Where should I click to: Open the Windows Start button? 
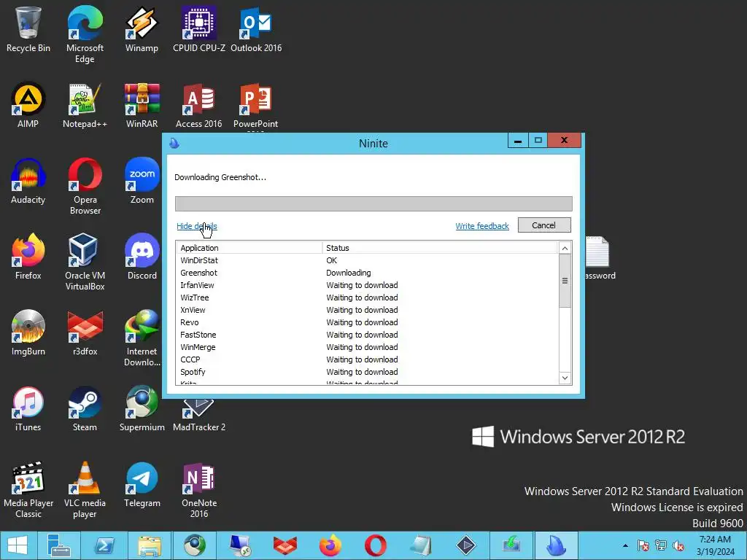pyautogui.click(x=18, y=545)
